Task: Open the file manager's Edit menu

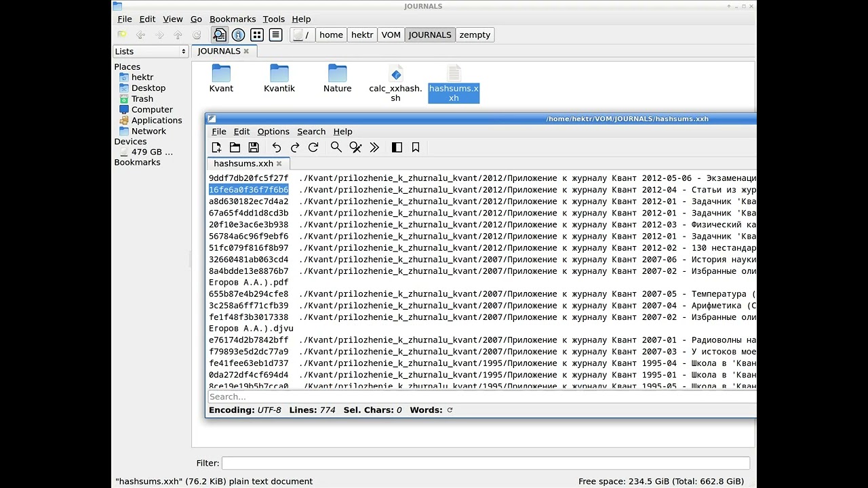Action: click(147, 19)
